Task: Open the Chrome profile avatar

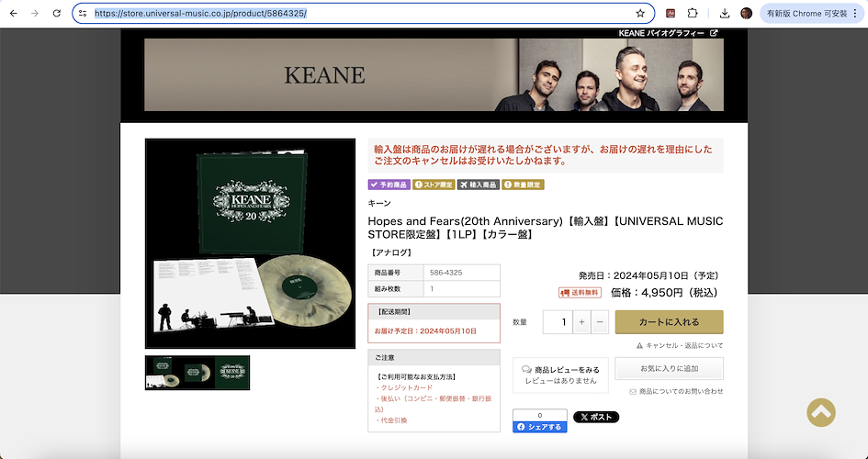Action: [746, 13]
